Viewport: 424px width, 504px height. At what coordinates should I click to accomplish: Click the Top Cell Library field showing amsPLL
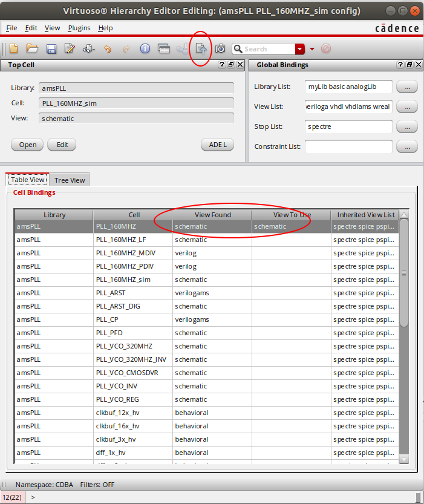pyautogui.click(x=136, y=88)
